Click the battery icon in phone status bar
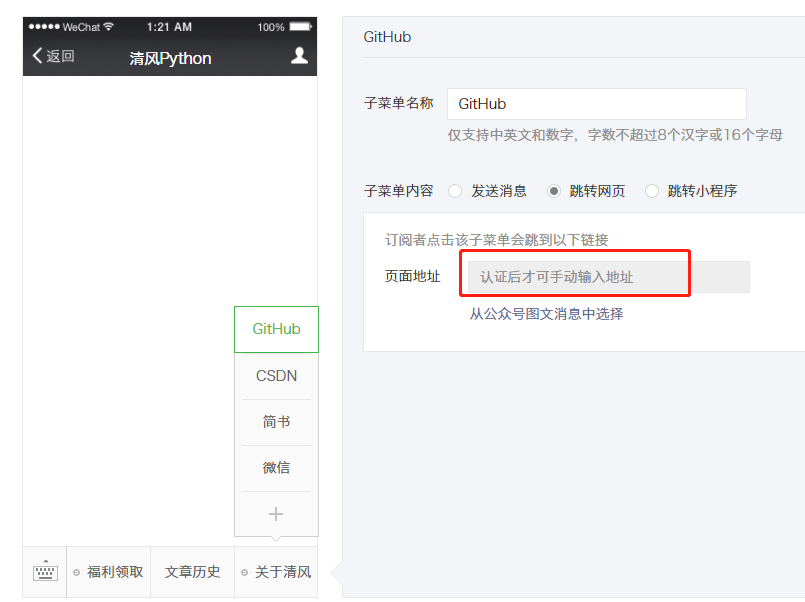805x602 pixels. point(301,26)
